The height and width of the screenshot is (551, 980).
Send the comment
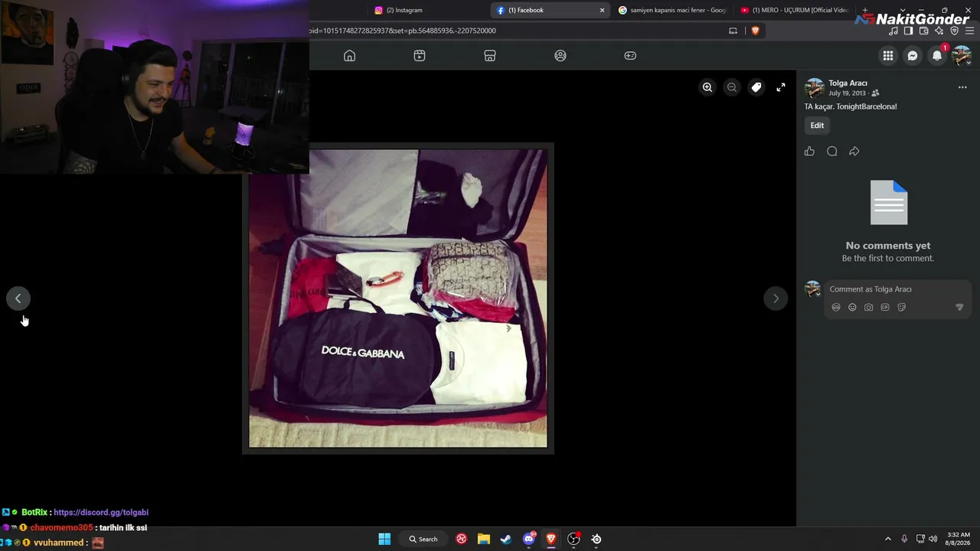coord(959,308)
